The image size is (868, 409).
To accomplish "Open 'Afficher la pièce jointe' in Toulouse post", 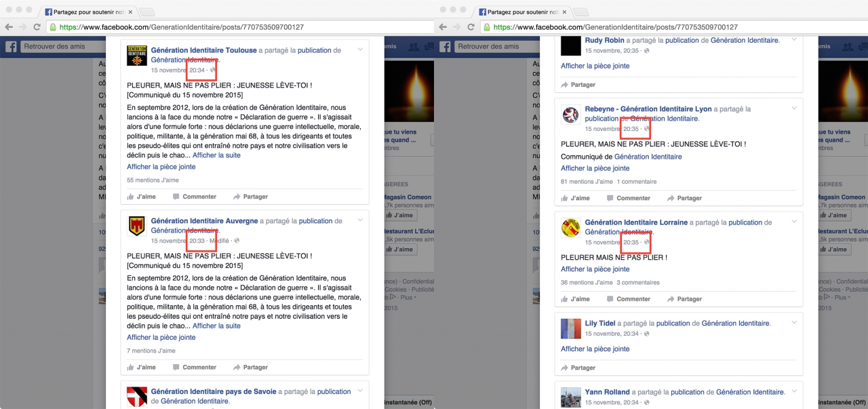I will click(x=161, y=167).
